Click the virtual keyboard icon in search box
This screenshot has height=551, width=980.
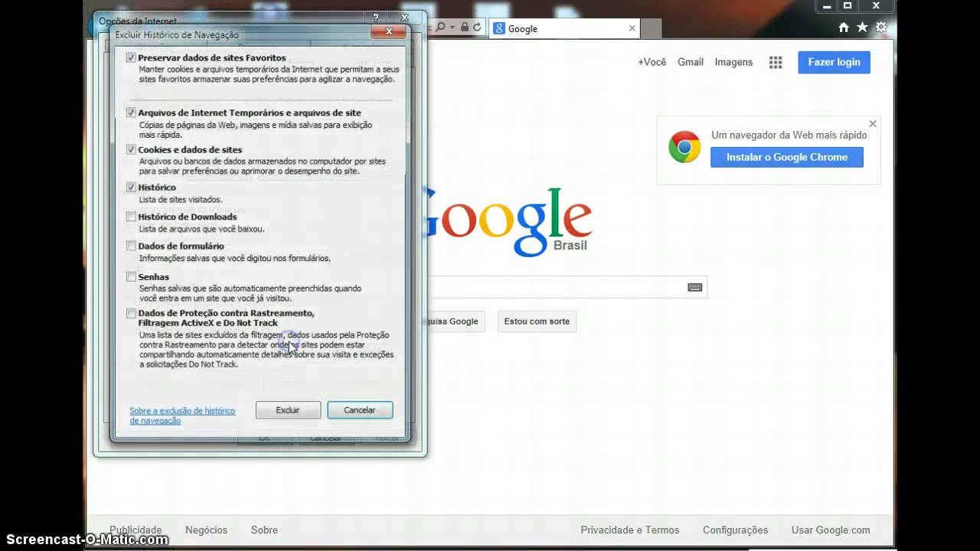click(x=694, y=287)
